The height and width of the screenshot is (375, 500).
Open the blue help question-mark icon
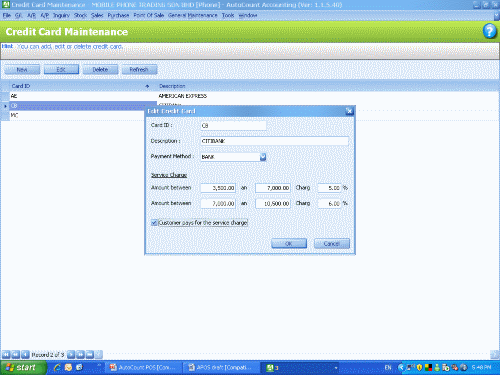(489, 31)
